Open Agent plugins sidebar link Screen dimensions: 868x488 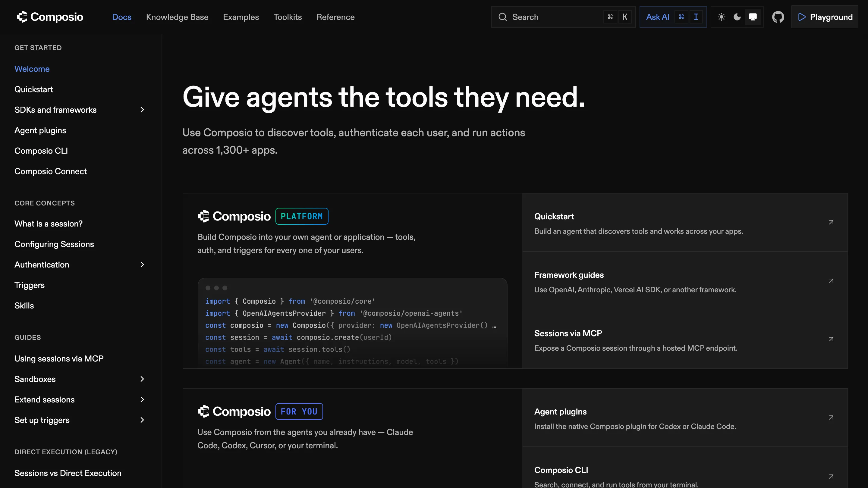coord(40,130)
